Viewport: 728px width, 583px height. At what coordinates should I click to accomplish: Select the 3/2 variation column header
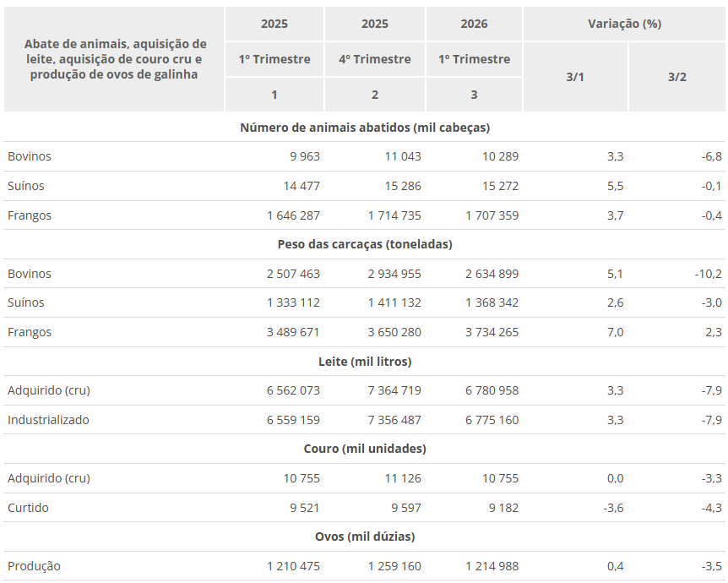point(677,77)
